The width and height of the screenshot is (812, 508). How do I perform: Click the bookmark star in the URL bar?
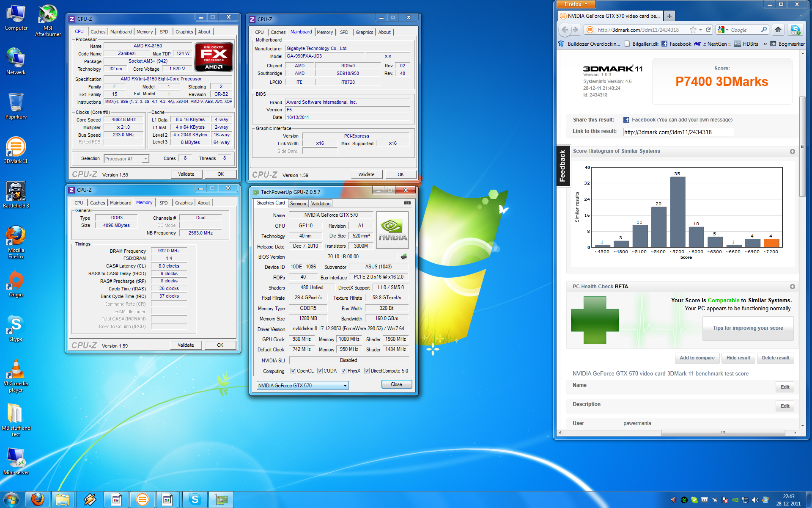pos(693,30)
